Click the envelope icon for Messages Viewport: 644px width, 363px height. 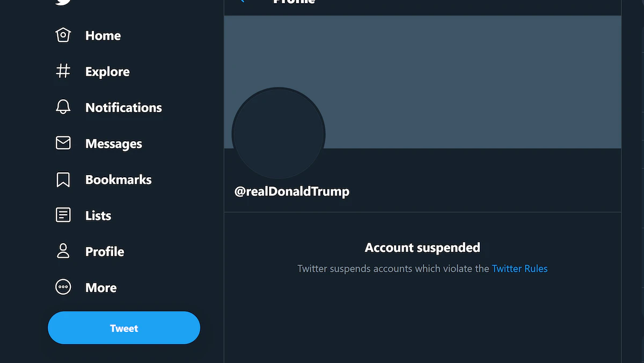tap(63, 143)
